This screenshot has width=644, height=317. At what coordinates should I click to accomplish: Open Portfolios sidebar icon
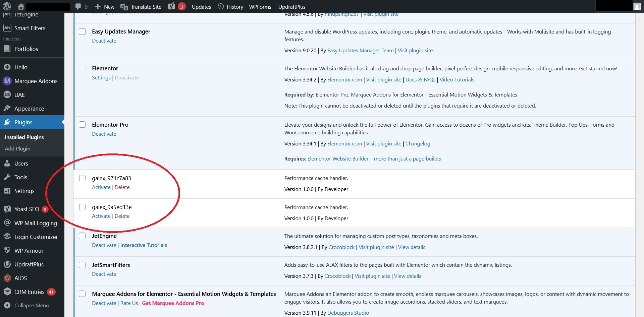[7, 49]
